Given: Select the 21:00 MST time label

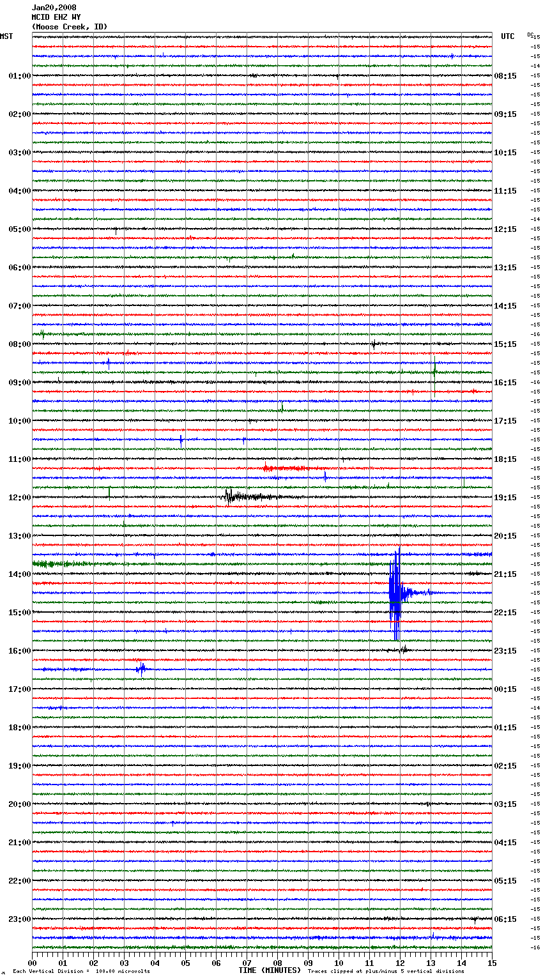Looking at the screenshot, I should (x=20, y=843).
